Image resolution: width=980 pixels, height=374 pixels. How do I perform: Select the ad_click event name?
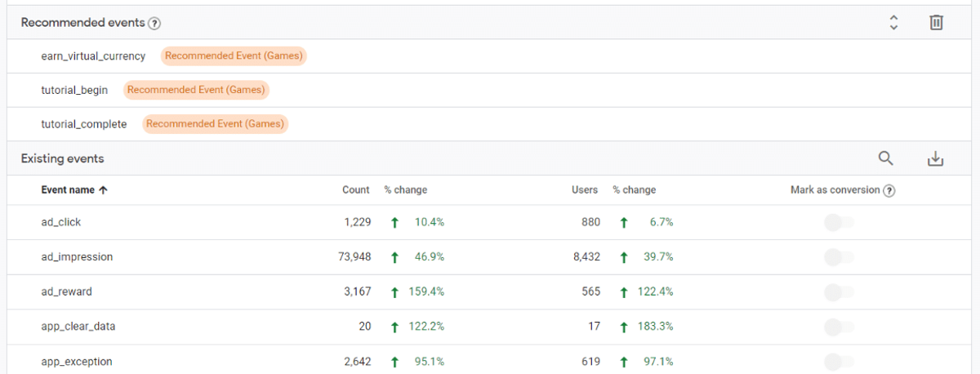click(x=61, y=222)
